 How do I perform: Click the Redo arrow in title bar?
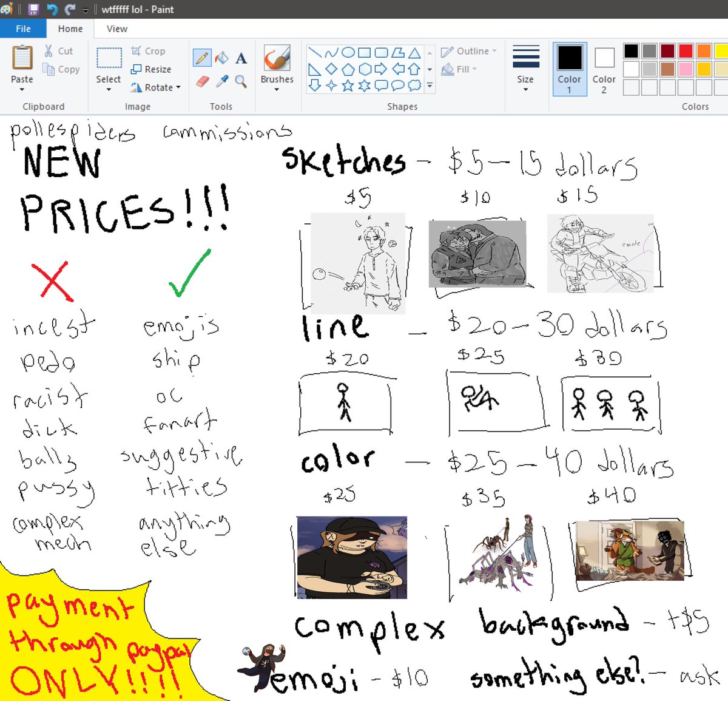[x=70, y=9]
